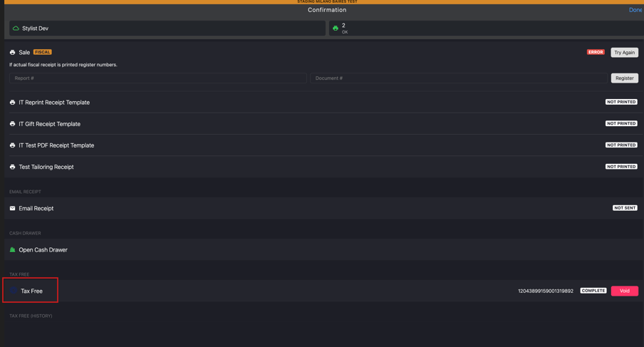Click the Tax Free row icon
Viewport: 644px width, 347px height.
click(x=13, y=291)
